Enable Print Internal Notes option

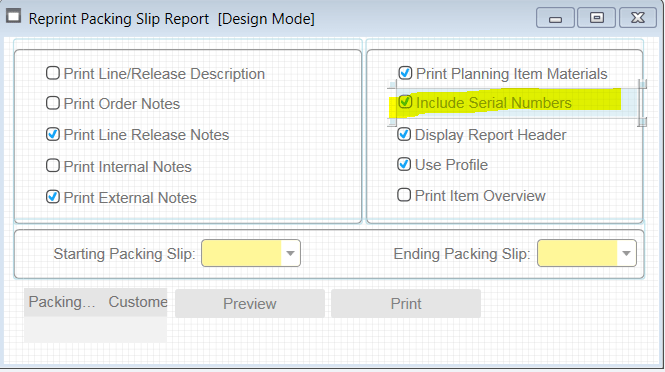[x=53, y=165]
